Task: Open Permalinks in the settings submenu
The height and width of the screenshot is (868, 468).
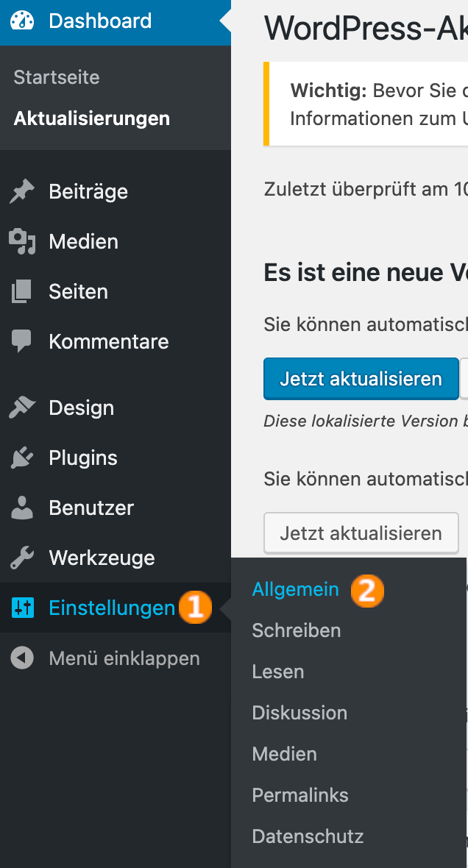Action: pos(300,795)
